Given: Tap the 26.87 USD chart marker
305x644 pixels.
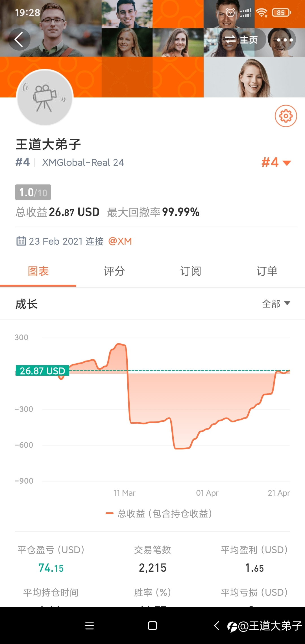Looking at the screenshot, I should coord(42,371).
